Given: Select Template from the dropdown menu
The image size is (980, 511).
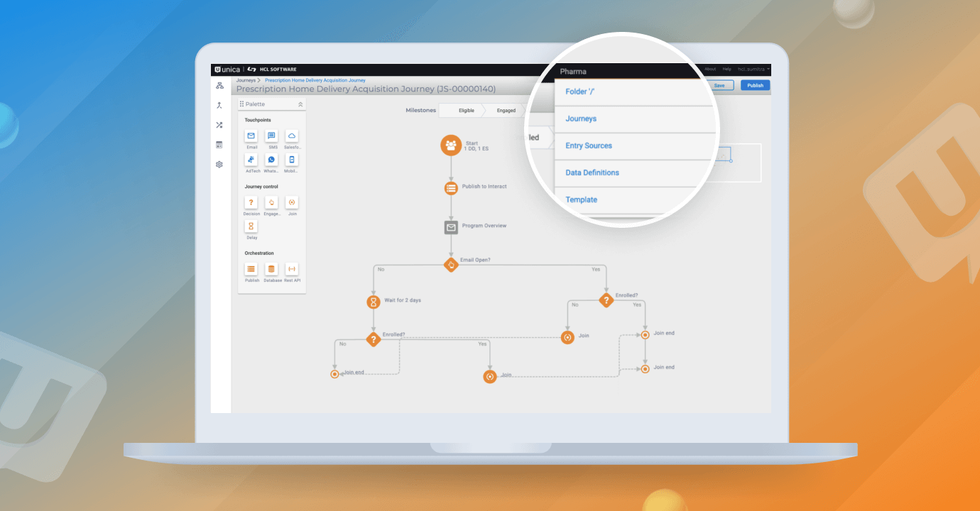Looking at the screenshot, I should click(581, 199).
